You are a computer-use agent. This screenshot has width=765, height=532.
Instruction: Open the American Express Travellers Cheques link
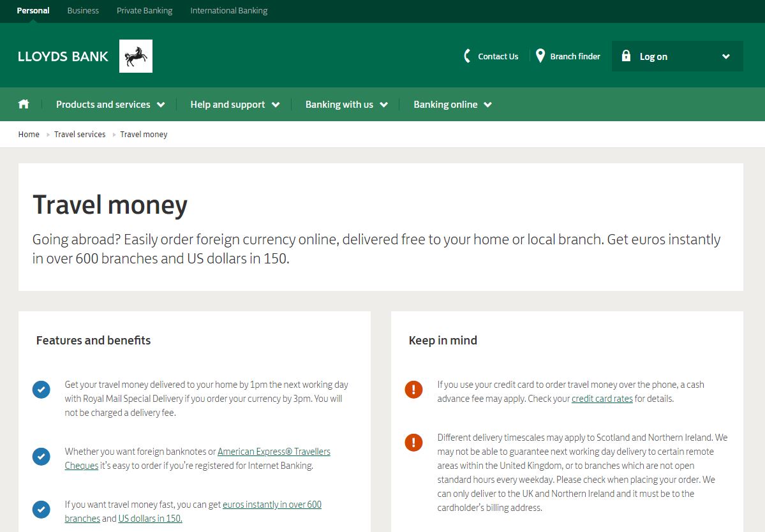click(274, 451)
